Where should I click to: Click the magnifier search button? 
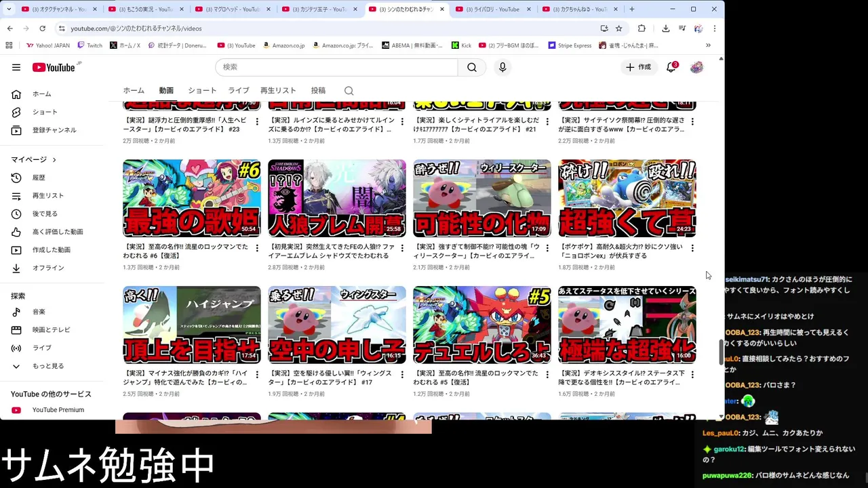point(472,67)
